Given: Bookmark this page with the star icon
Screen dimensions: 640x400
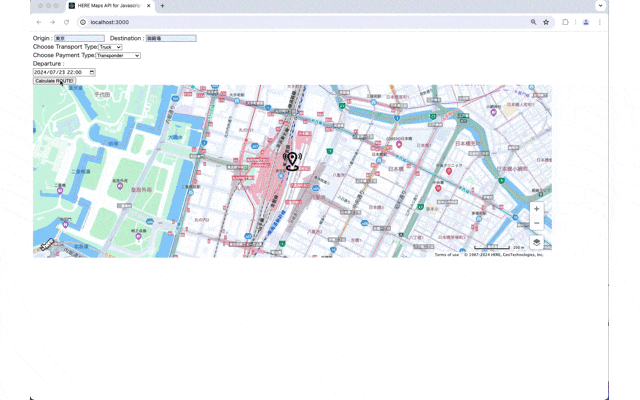Looking at the screenshot, I should click(546, 22).
